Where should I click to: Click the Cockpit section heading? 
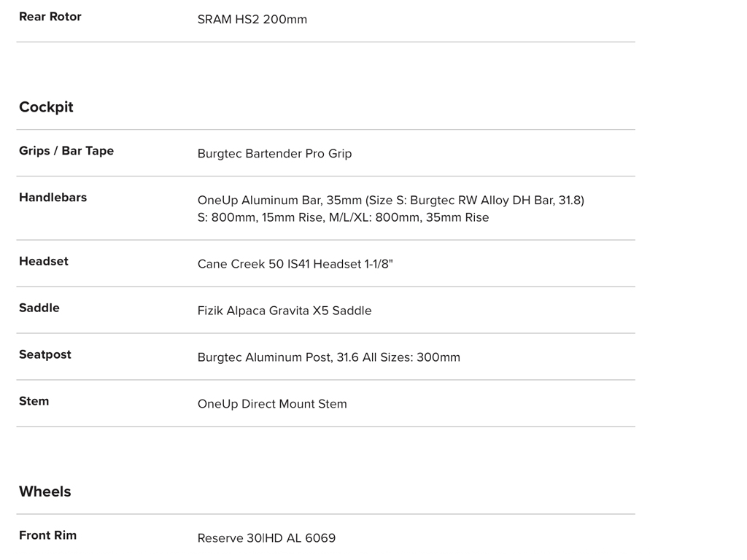pyautogui.click(x=46, y=107)
